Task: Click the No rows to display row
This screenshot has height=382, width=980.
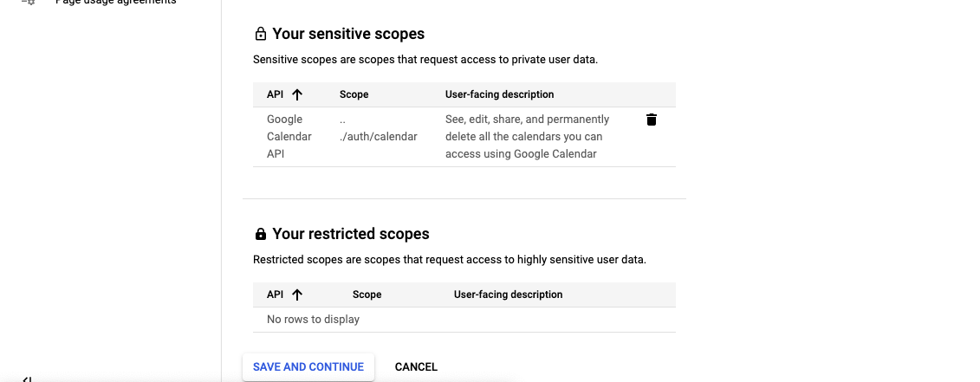Action: (x=464, y=320)
